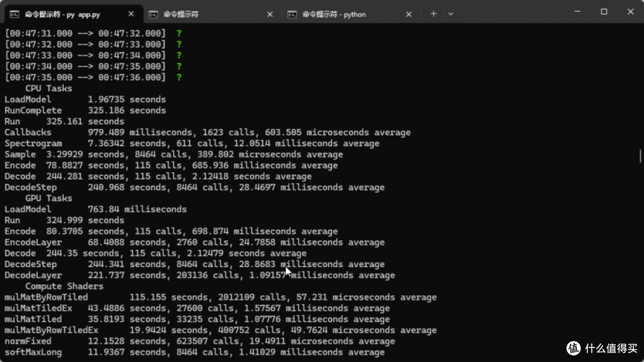This screenshot has width=644, height=362.
Task: Click the 'Decode 244.281 seconds' line
Action: [x=158, y=177]
